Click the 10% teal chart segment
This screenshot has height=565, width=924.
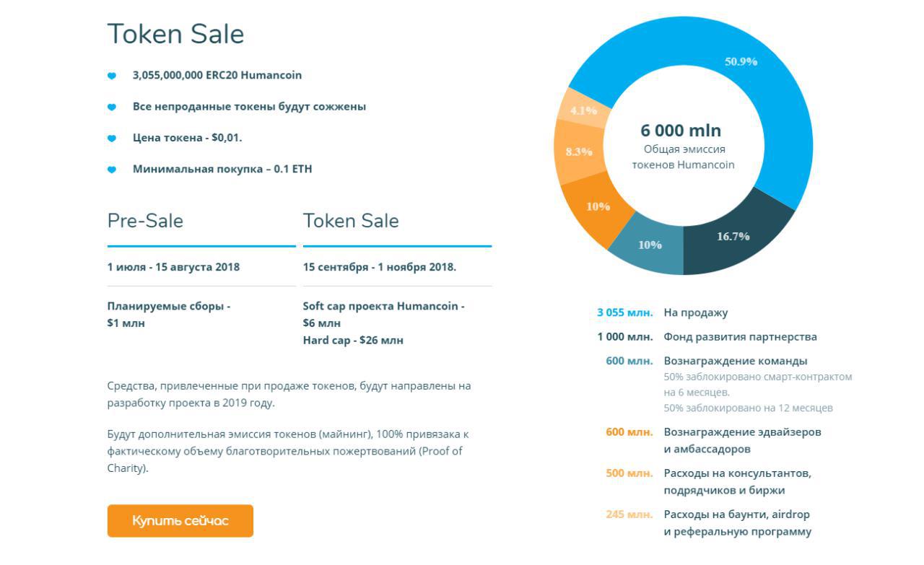click(x=650, y=245)
